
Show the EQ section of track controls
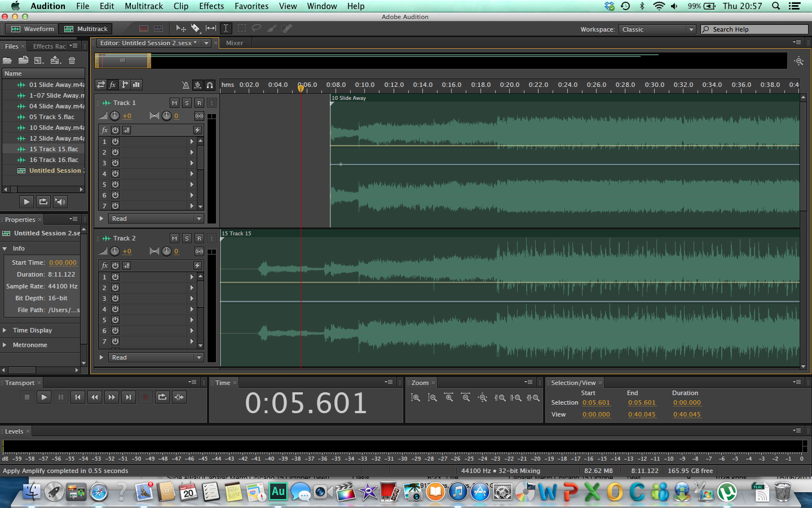point(136,85)
